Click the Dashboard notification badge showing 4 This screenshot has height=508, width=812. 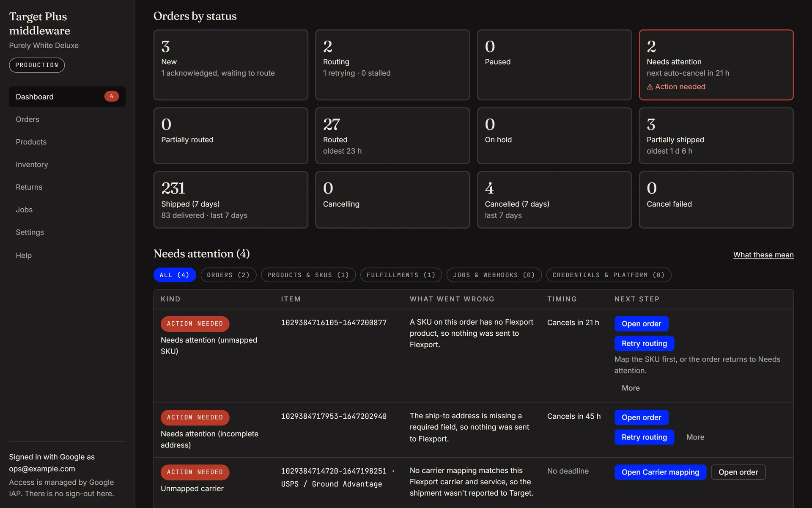click(111, 97)
